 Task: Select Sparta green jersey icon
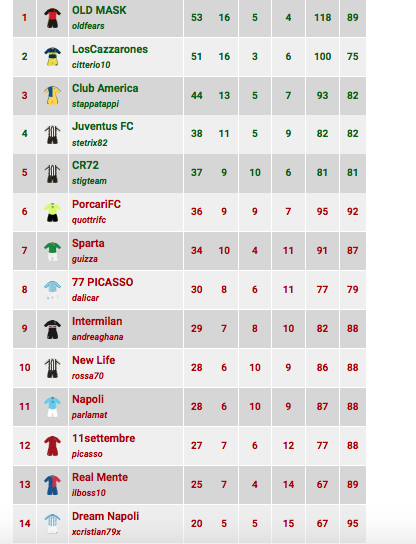pyautogui.click(x=52, y=251)
